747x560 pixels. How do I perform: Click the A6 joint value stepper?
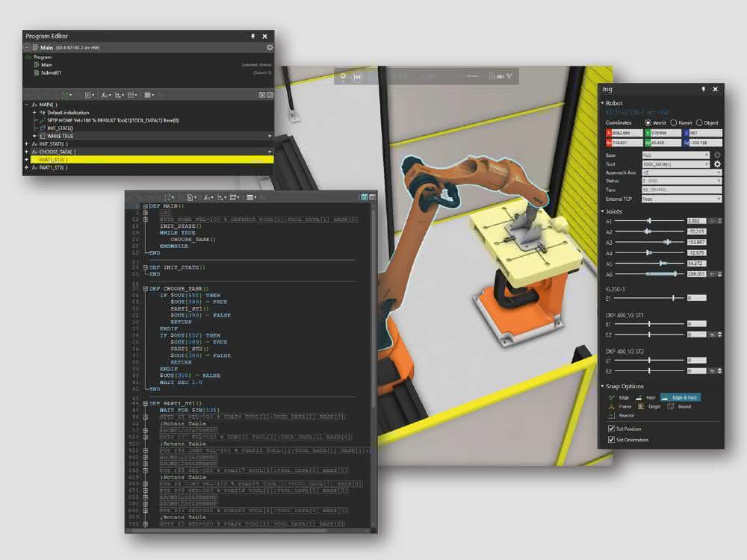coord(719,274)
